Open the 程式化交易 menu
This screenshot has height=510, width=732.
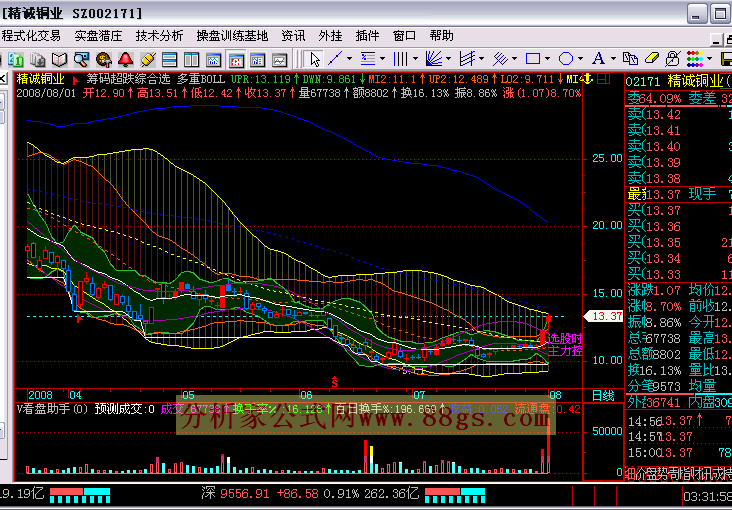point(31,35)
